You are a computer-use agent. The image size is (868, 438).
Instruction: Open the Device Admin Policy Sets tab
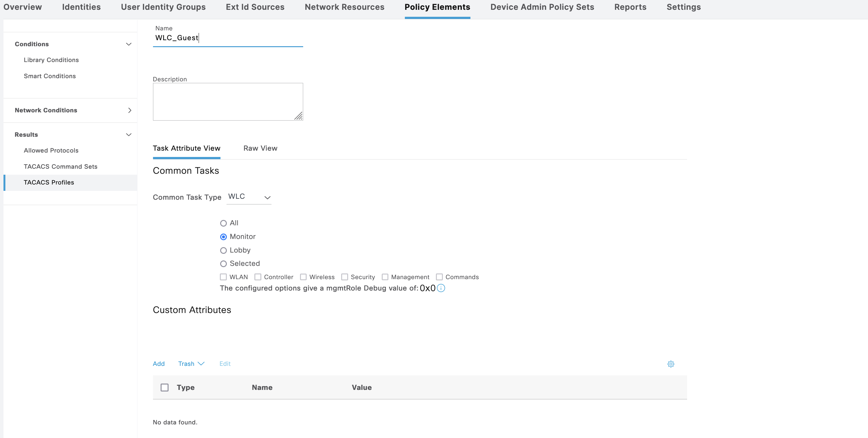542,7
